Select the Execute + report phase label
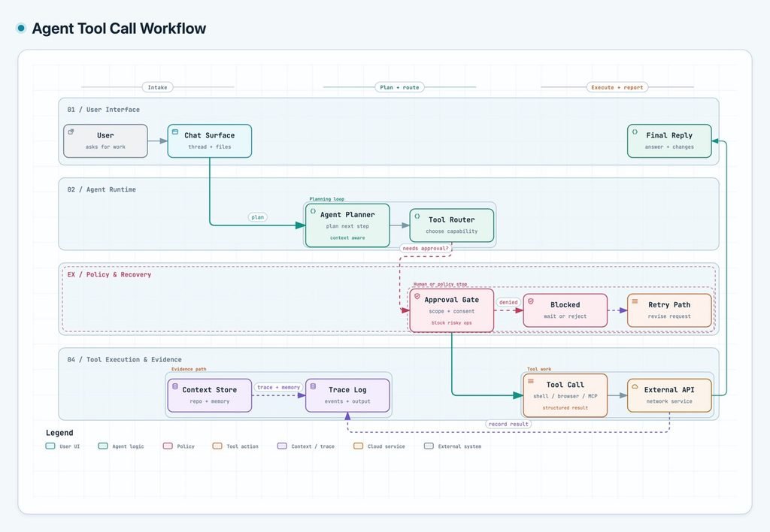The image size is (770, 532). (617, 87)
